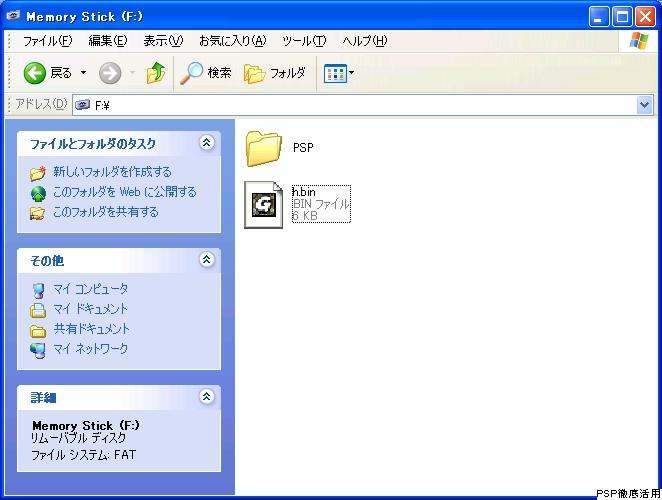Expand the address bar dropdown arrow
This screenshot has width=662, height=500.
click(x=644, y=105)
